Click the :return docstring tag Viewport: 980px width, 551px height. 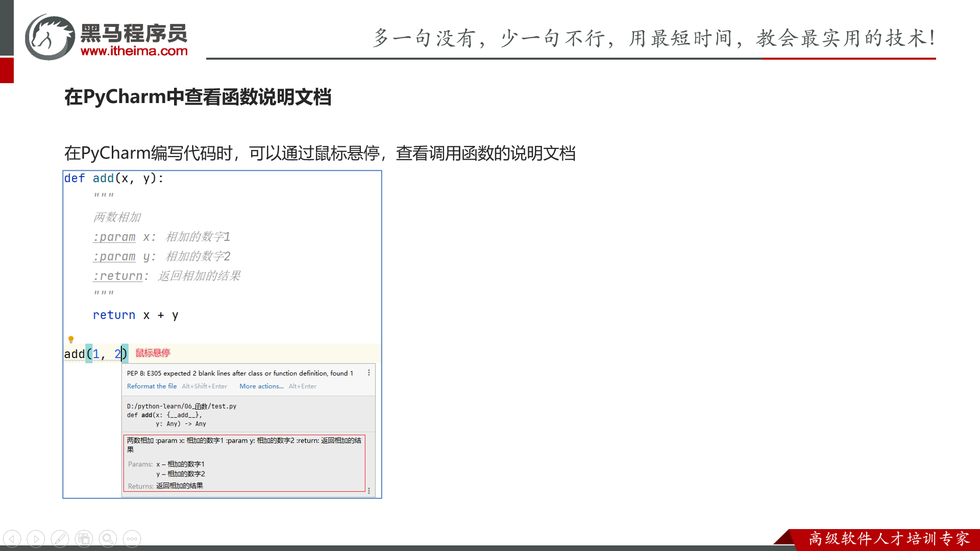point(118,276)
